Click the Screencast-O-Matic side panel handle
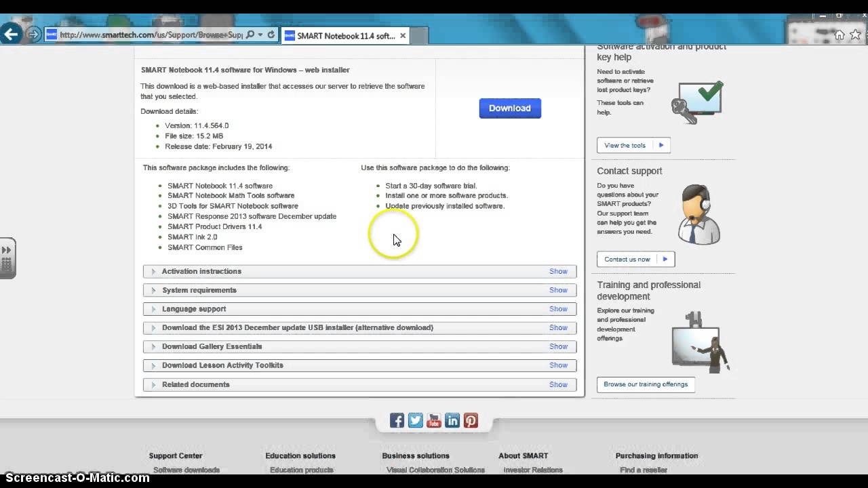Screen dimensions: 868x488 click(7, 258)
